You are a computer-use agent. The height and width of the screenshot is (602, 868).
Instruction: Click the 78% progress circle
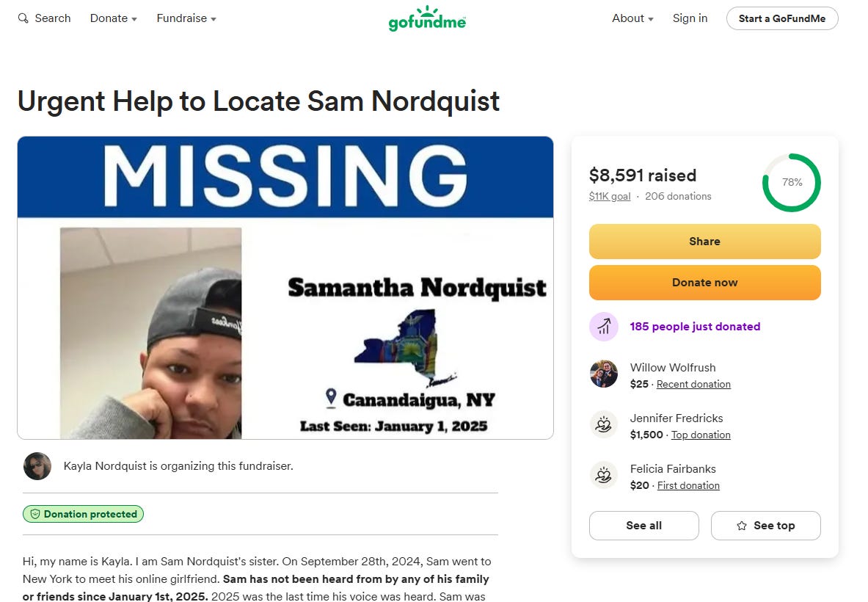click(792, 182)
